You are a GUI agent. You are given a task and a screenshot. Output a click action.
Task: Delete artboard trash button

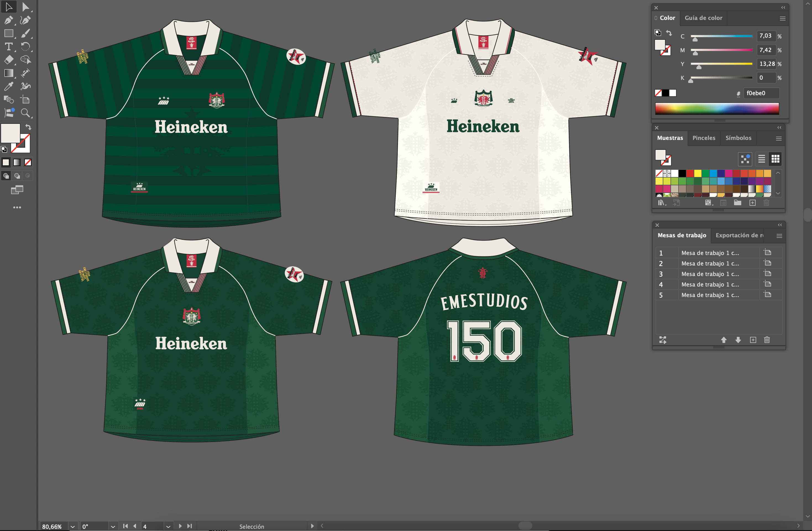(767, 340)
